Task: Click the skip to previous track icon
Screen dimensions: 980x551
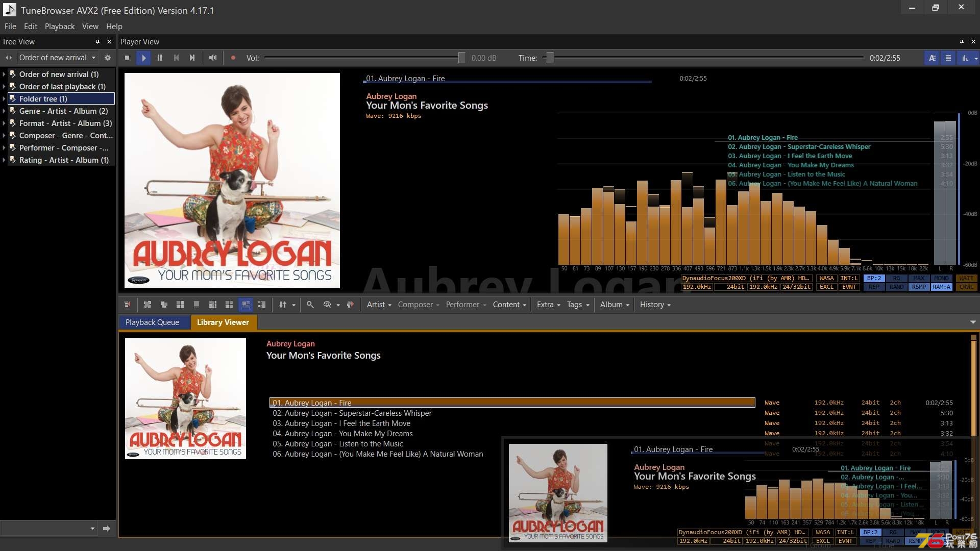Action: [x=176, y=58]
